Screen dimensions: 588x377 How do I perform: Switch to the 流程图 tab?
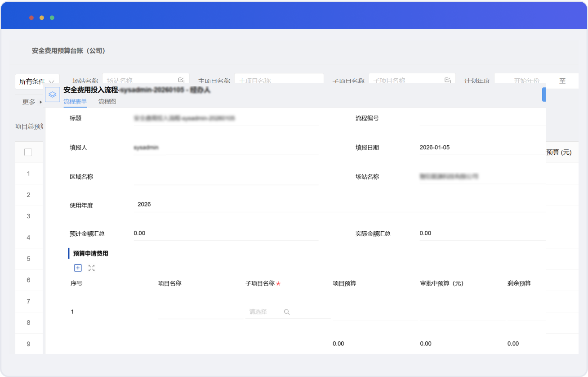[107, 102]
